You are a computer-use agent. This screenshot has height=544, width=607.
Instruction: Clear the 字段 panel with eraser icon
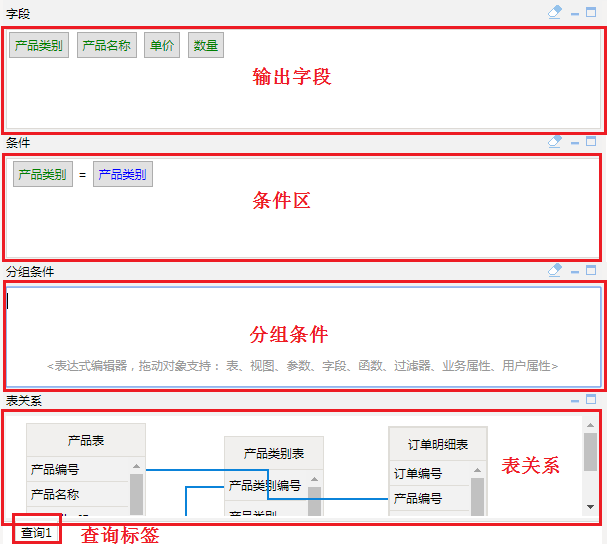coord(555,12)
